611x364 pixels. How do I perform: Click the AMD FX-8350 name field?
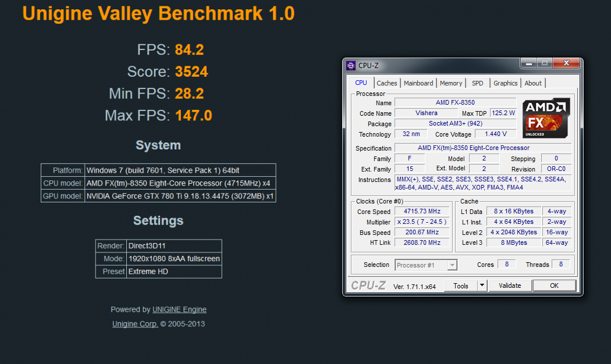click(455, 102)
